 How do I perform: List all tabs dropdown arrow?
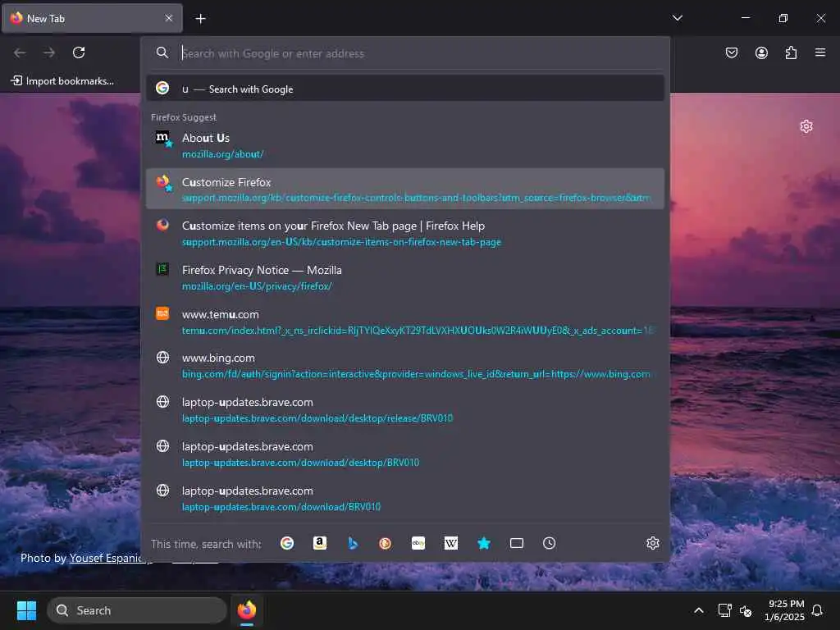tap(677, 18)
